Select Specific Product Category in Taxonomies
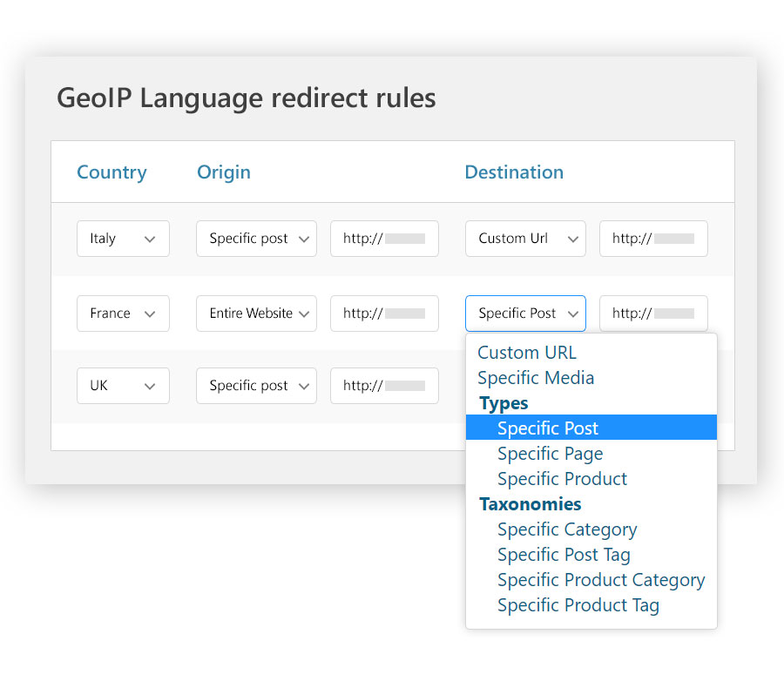 [601, 579]
